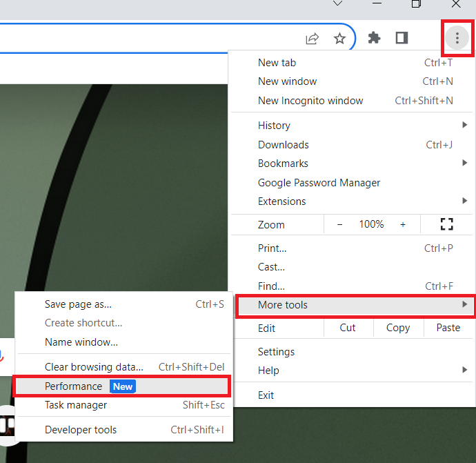Open New tab from the menu
This screenshot has width=476, height=463.
(352, 63)
